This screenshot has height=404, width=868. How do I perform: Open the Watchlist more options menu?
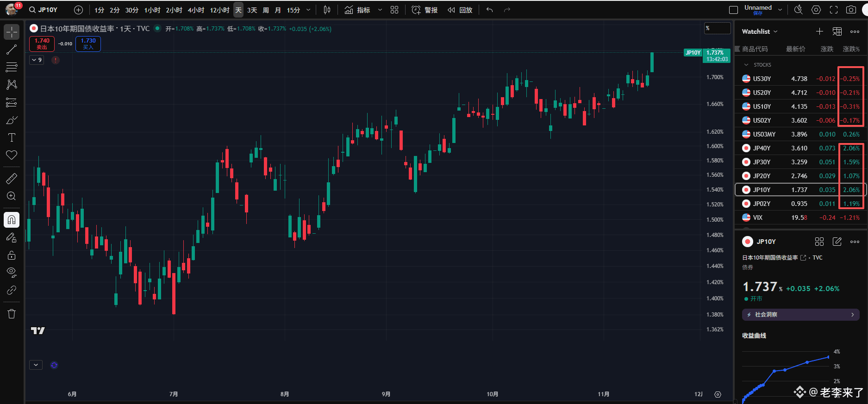pos(855,31)
